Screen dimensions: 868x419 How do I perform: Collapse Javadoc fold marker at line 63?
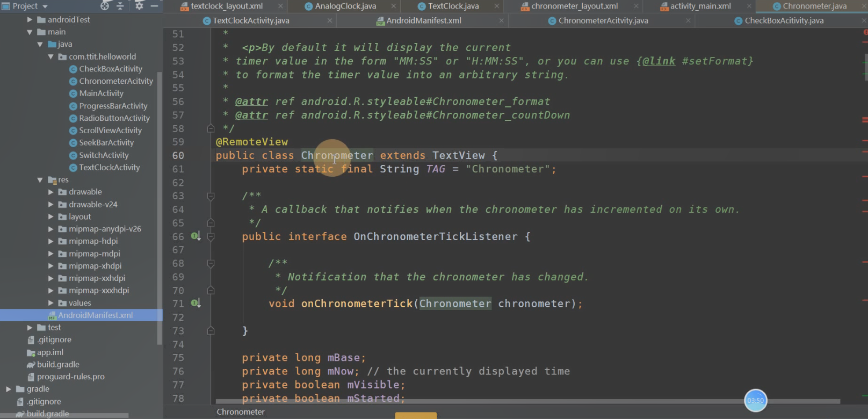[x=211, y=196]
